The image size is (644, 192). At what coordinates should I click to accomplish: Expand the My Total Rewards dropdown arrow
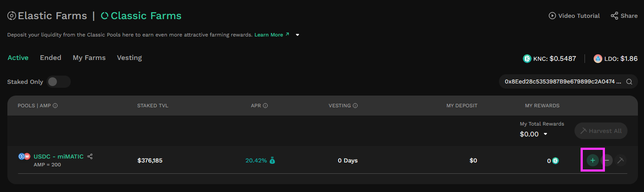pos(545,134)
